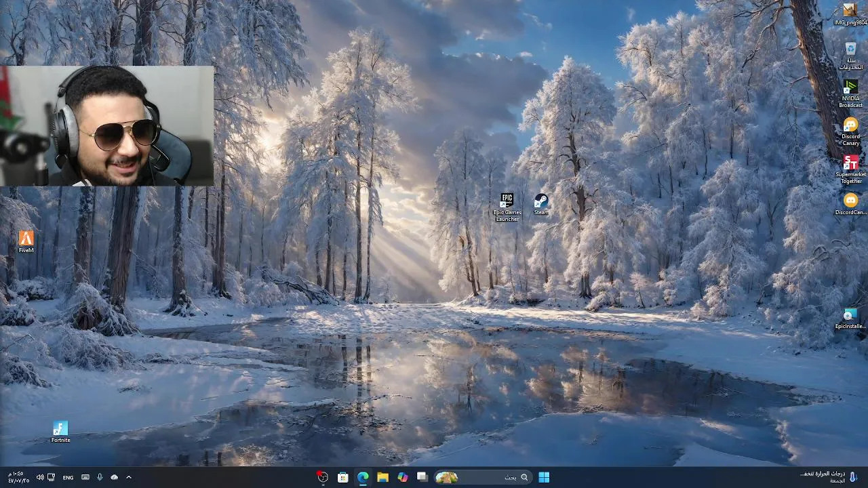
Task: Open the network status tray icon
Action: pyautogui.click(x=51, y=477)
